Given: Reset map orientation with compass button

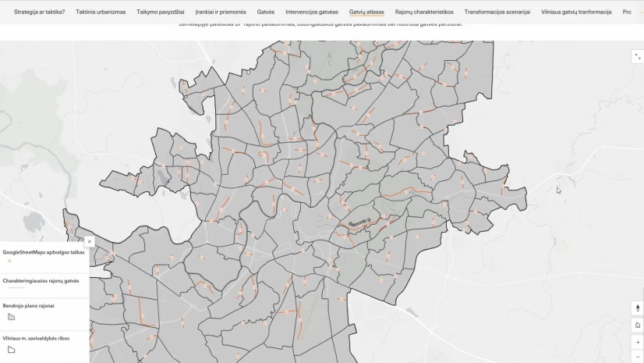Looking at the screenshot, I should tap(637, 308).
